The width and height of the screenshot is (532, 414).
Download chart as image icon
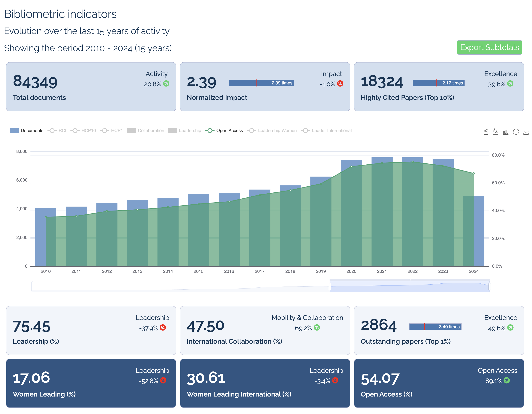pos(526,131)
